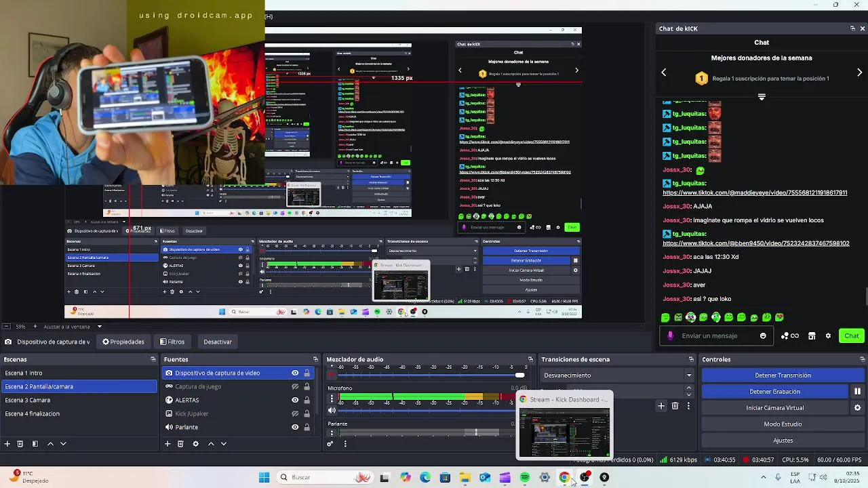Open virtual camera settings gear
Image resolution: width=868 pixels, height=488 pixels.
click(x=857, y=408)
